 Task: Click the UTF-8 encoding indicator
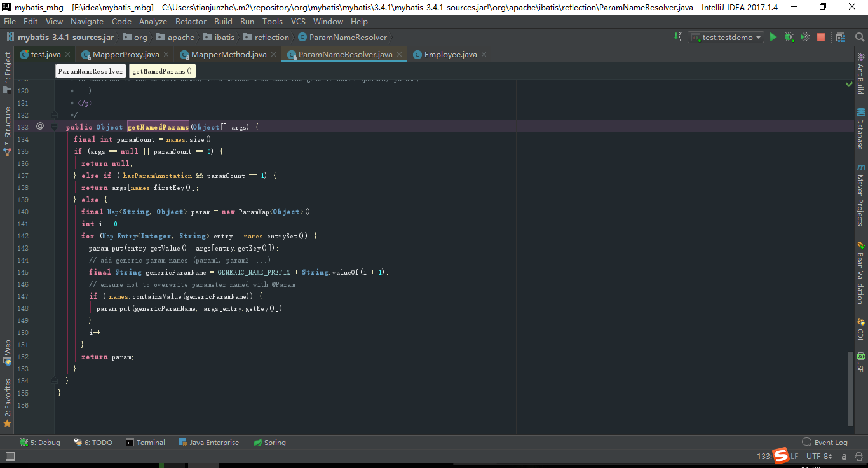coord(817,456)
